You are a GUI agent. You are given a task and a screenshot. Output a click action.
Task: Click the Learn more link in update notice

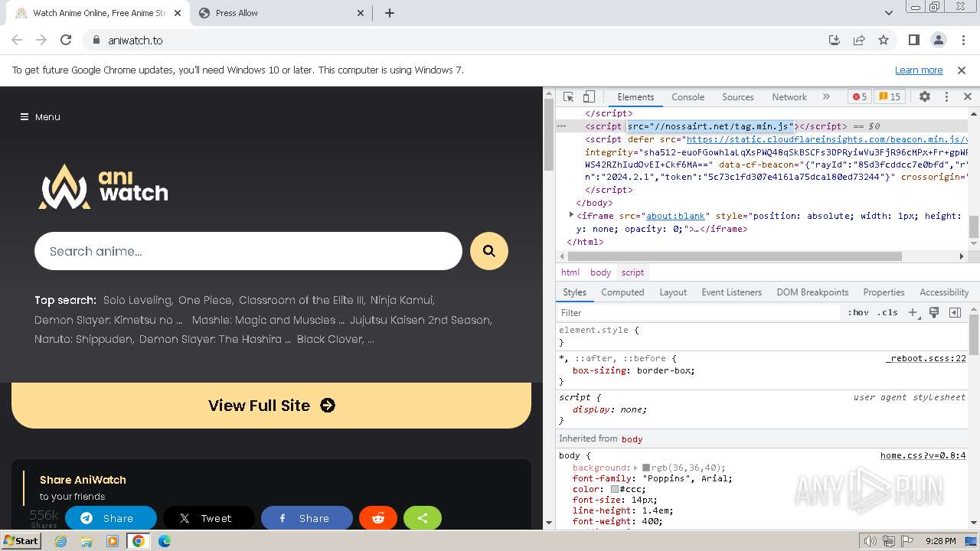click(919, 70)
